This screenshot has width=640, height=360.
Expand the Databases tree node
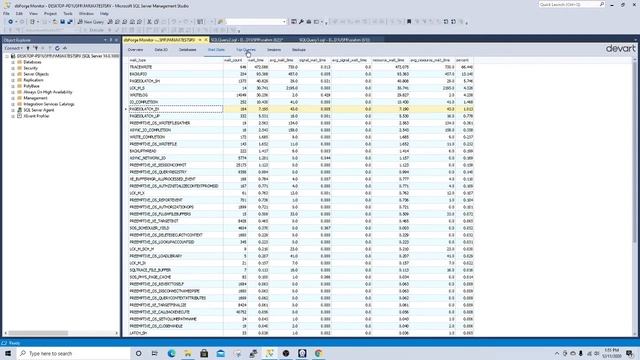tap(13, 62)
